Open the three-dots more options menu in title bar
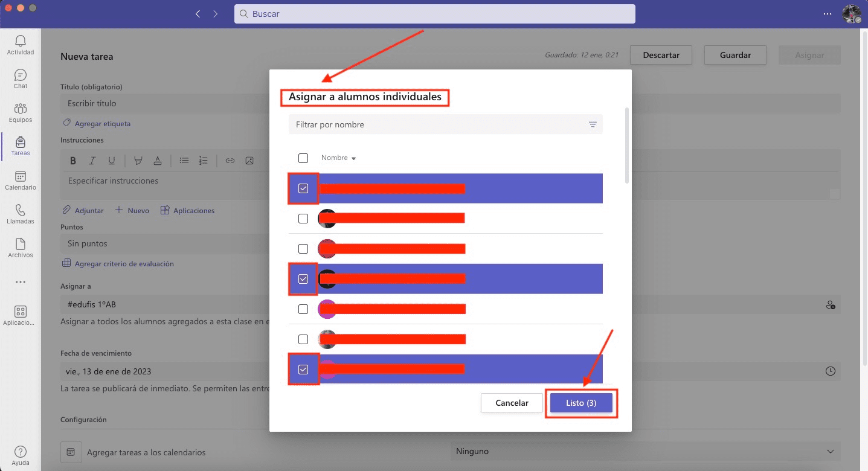 pyautogui.click(x=828, y=14)
